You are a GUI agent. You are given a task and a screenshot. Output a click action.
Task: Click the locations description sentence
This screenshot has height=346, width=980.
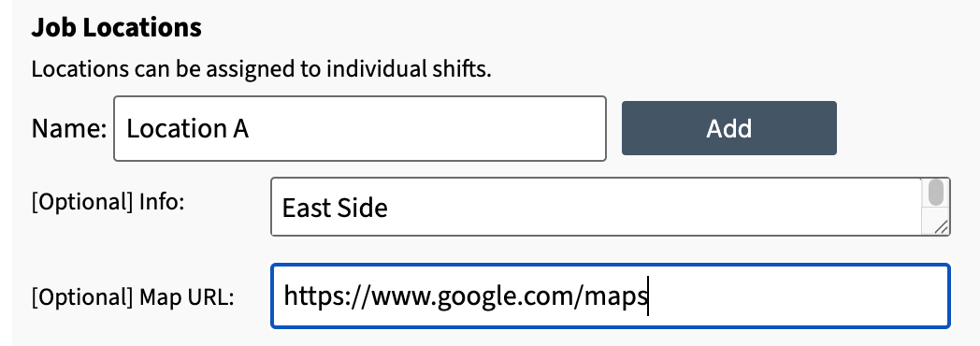coord(261,69)
